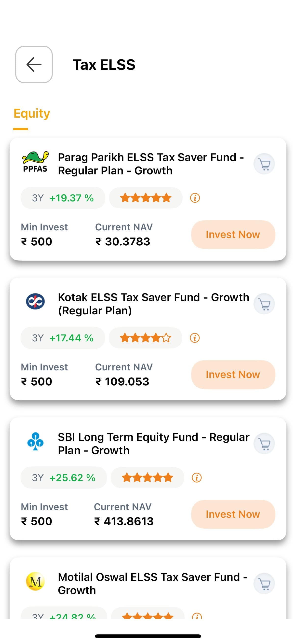Add Motilal Oswal ELSS fund to cart

(x=264, y=584)
